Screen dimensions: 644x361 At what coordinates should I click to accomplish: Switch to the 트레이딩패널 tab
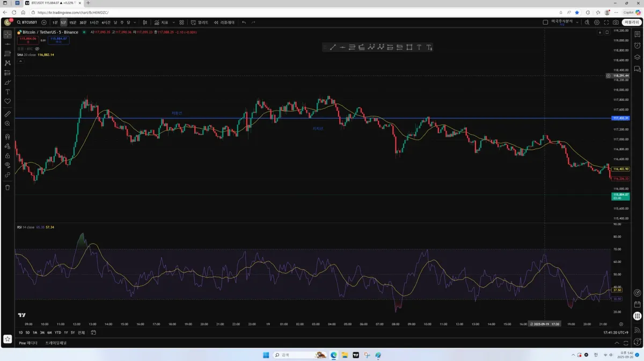[x=56, y=342]
